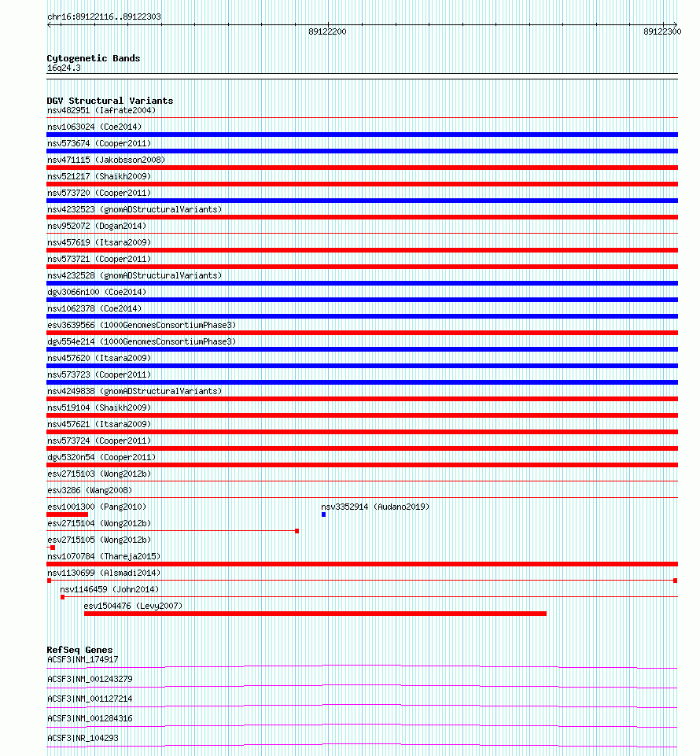
Task: Select nsv952072 (Dogan2014) variant
Action: [97, 226]
